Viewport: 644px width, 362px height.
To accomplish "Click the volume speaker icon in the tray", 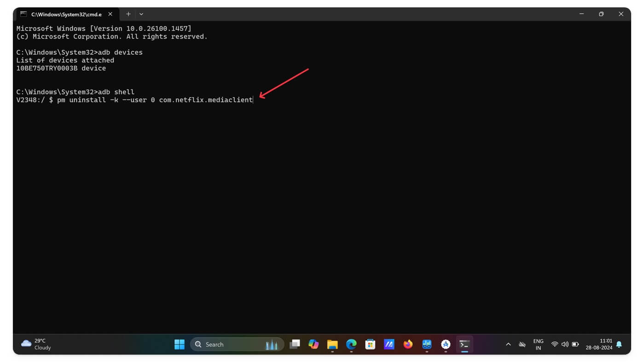I will [x=565, y=344].
